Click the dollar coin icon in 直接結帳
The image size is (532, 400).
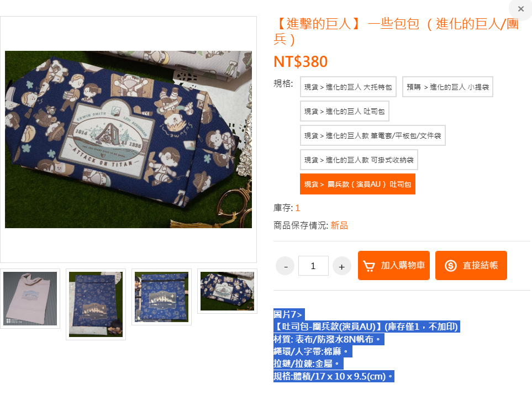point(451,266)
